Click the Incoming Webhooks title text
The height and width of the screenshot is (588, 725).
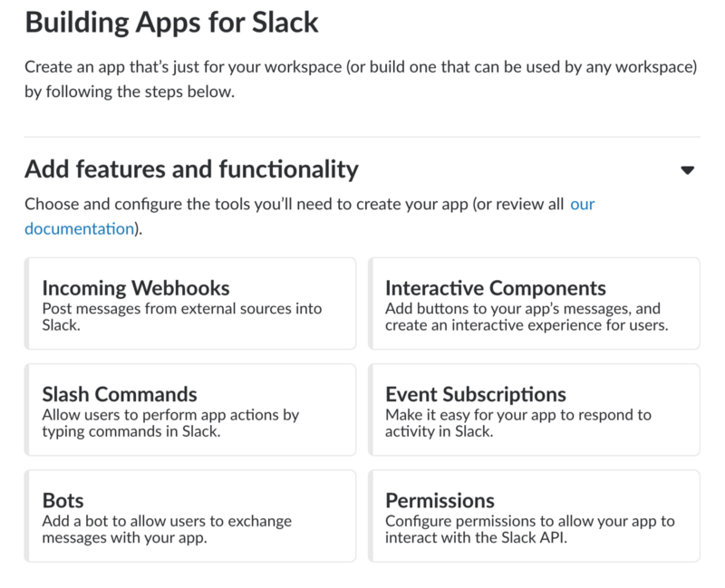132,286
